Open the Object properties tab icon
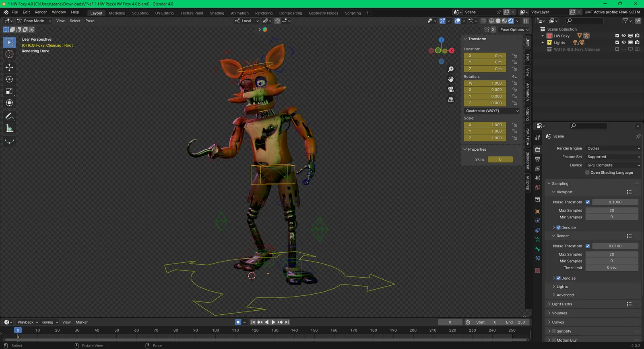Viewport: 644px width, 349px height. (538, 211)
